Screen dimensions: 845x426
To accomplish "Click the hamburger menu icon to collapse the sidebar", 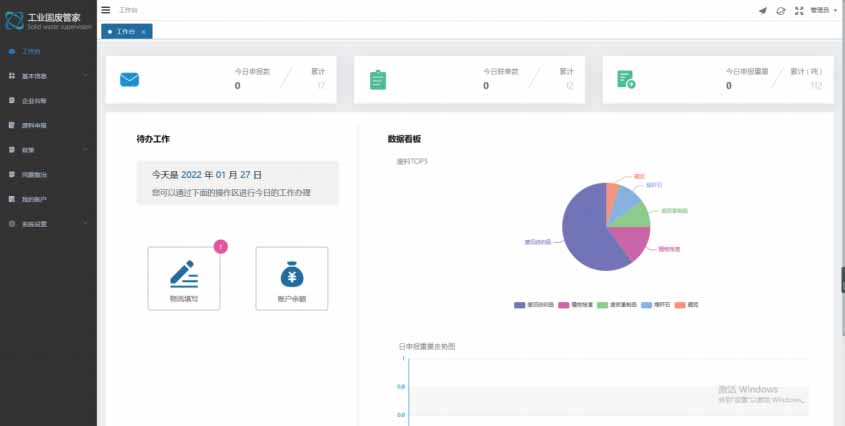I will tap(106, 10).
